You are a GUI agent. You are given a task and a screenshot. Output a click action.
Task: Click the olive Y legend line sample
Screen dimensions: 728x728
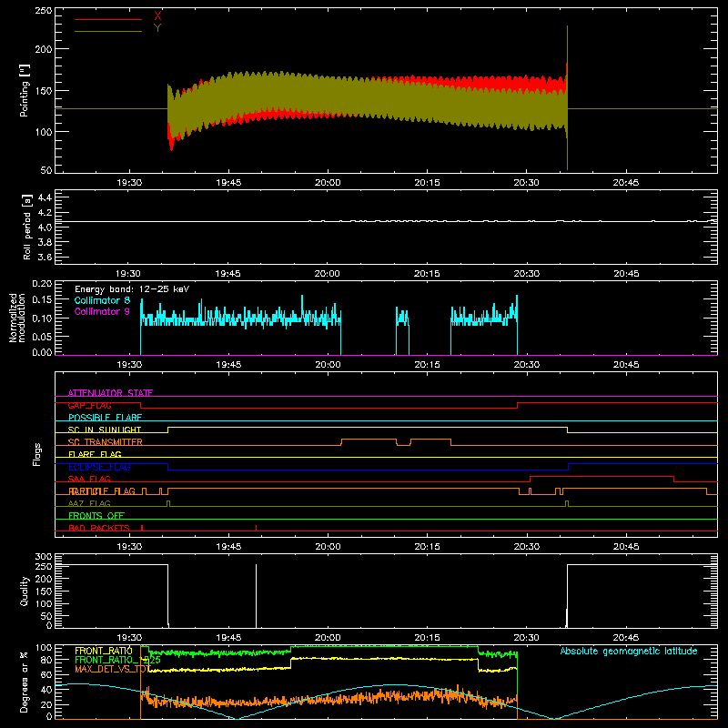coord(107,32)
